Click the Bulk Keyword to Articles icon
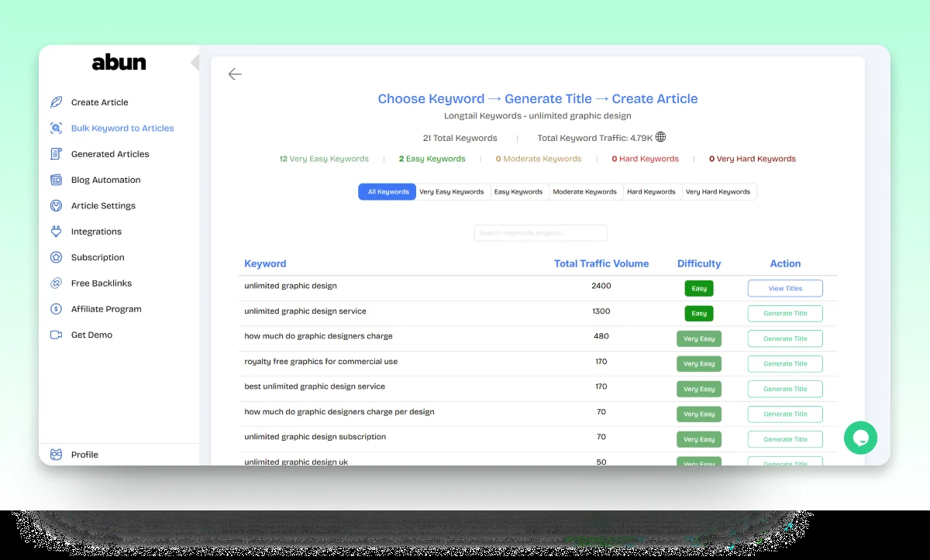Screen dimensions: 930x560 tap(56, 128)
